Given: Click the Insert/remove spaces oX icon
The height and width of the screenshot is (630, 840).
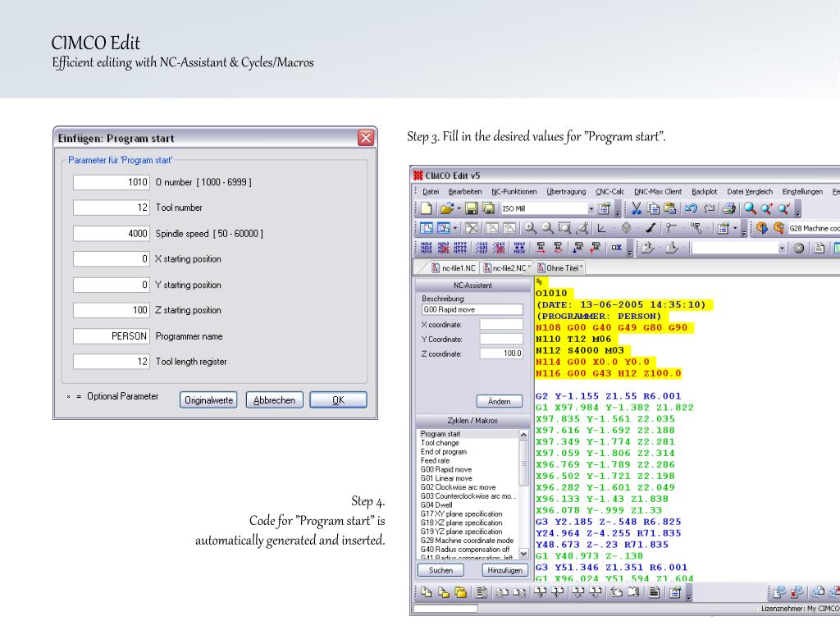Looking at the screenshot, I should (617, 248).
